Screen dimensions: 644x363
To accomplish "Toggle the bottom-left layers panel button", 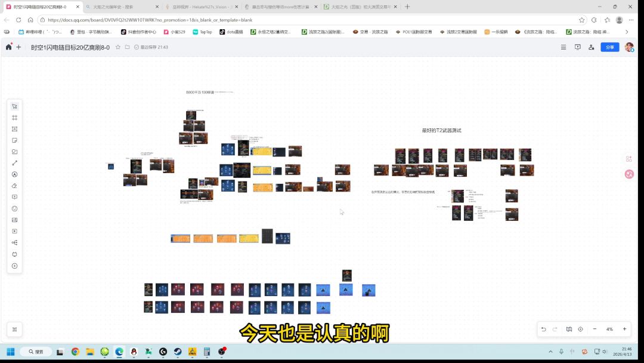I will point(15,329).
